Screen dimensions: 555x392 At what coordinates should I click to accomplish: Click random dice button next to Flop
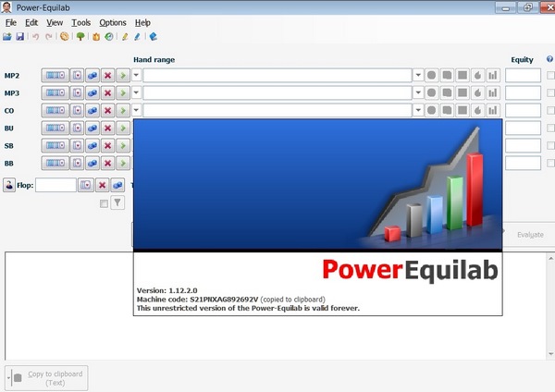(117, 185)
